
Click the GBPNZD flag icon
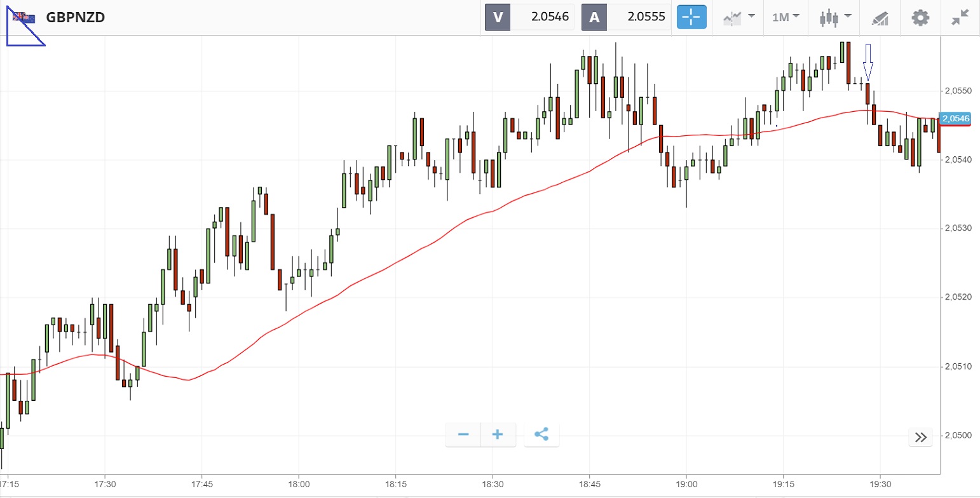(x=25, y=17)
